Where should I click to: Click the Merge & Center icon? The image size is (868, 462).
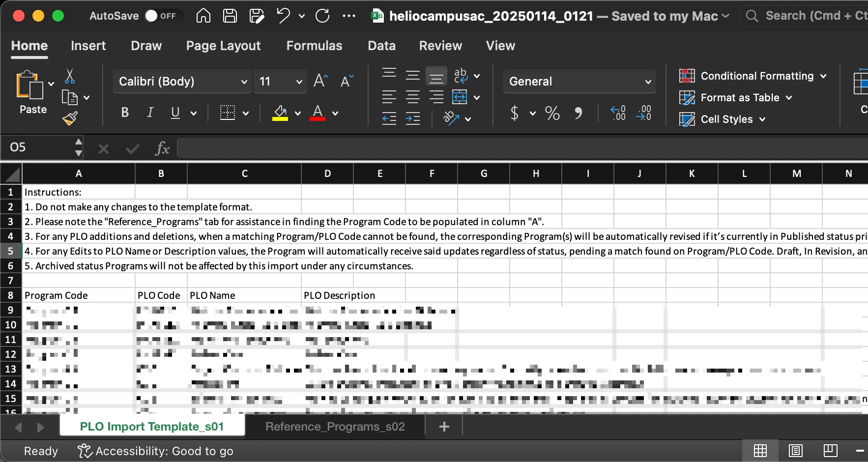point(460,97)
